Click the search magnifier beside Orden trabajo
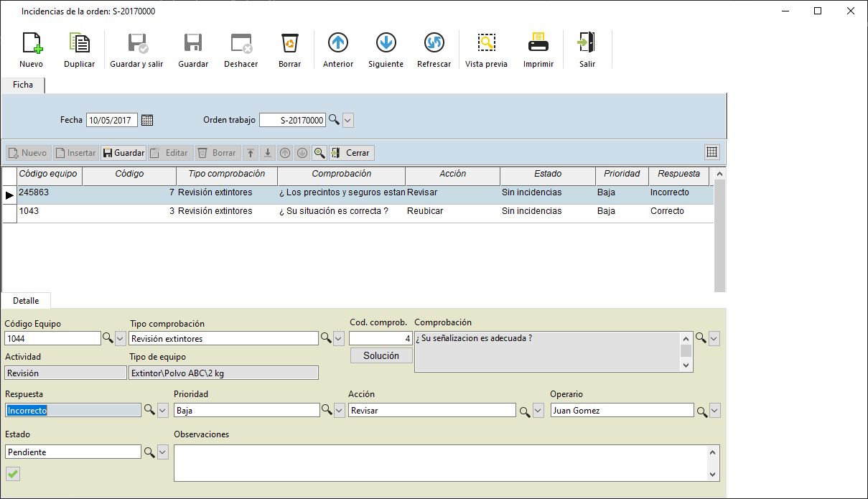This screenshot has width=868, height=499. point(334,120)
